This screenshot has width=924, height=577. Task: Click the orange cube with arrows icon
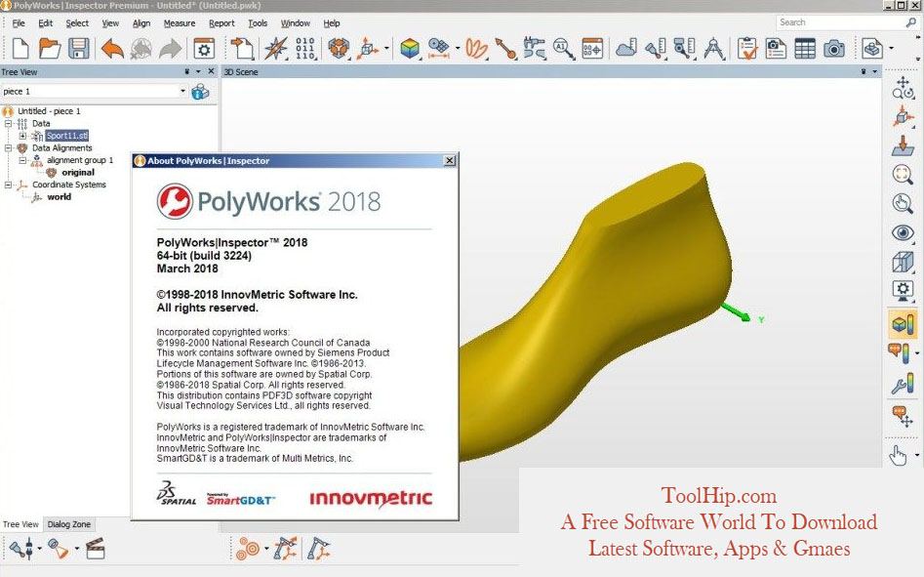[x=339, y=49]
